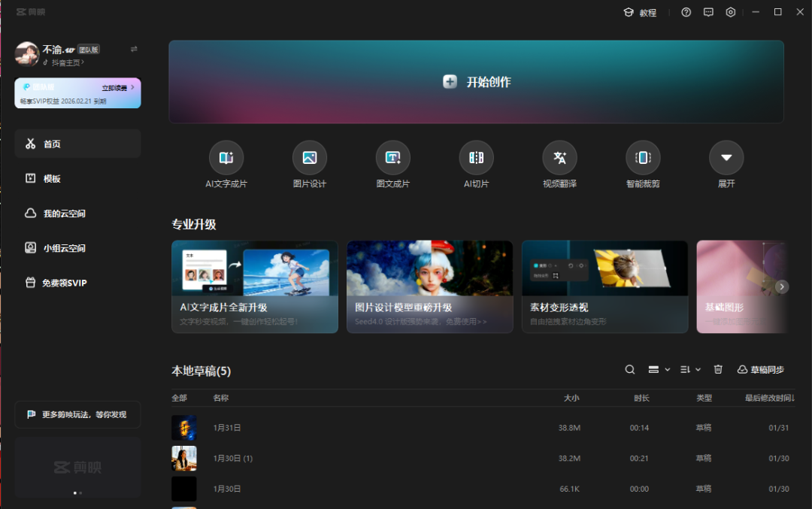This screenshot has height=509, width=812.
Task: Click the trash icon above the drafts
Action: click(718, 369)
